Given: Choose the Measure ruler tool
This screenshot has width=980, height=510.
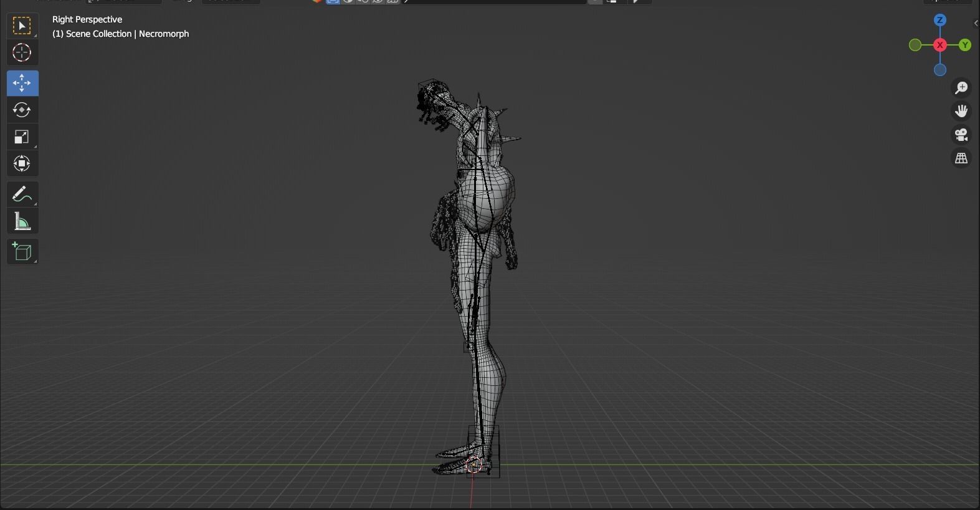Looking at the screenshot, I should point(22,221).
